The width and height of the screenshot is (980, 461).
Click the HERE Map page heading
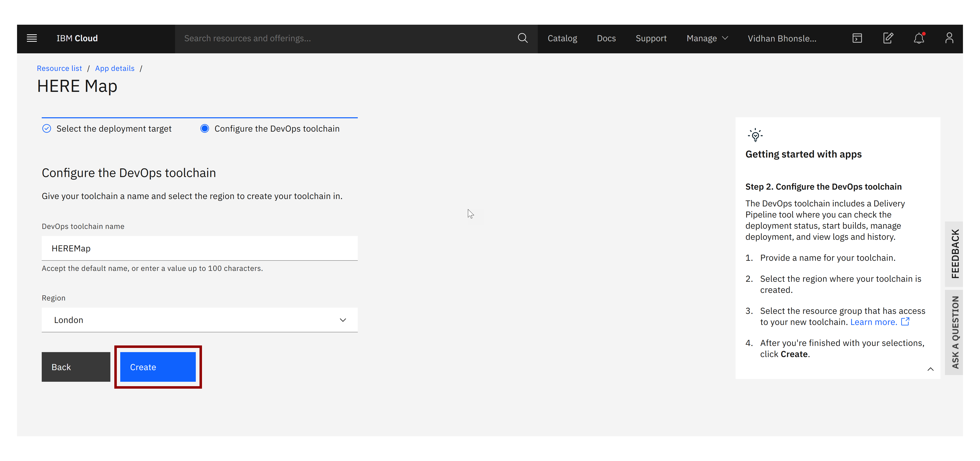pyautogui.click(x=77, y=86)
